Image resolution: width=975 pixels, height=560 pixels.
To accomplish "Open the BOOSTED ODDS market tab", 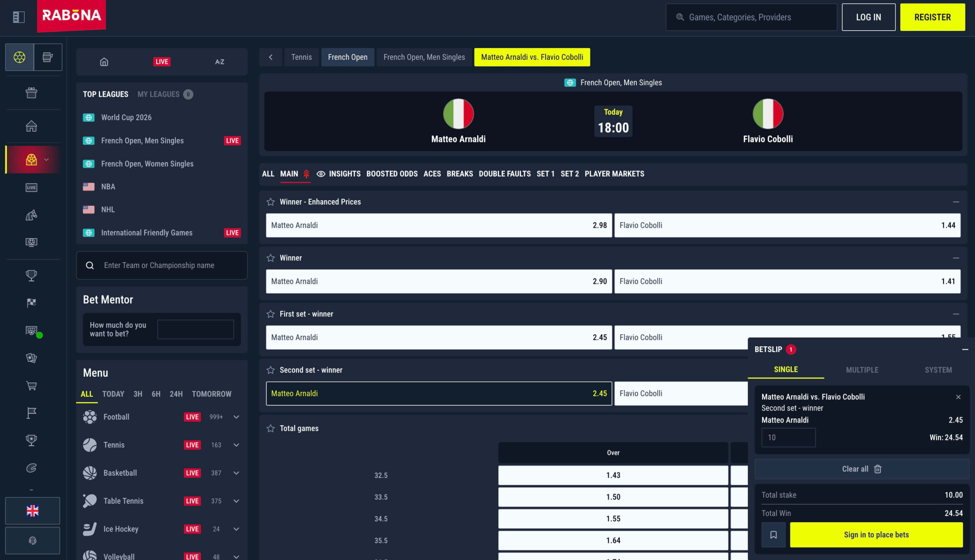I will (x=392, y=174).
